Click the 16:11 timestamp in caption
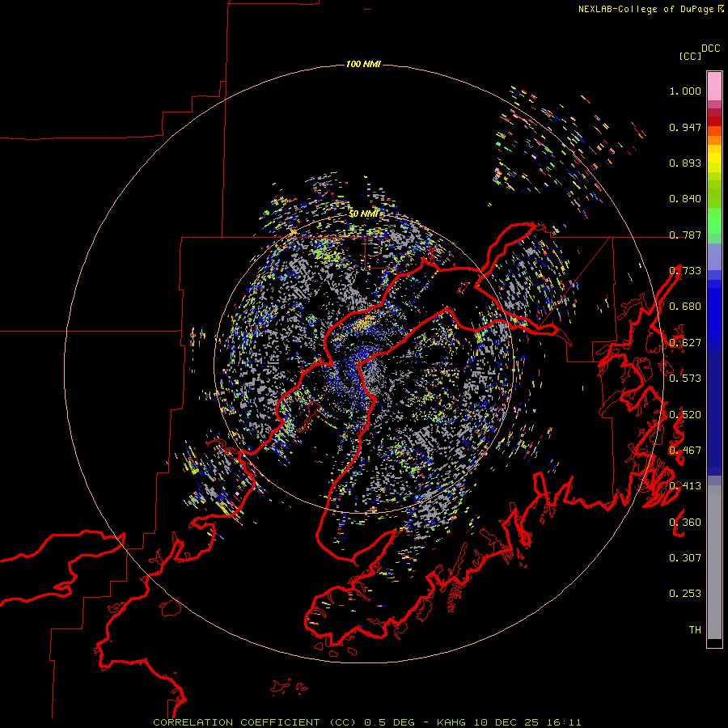Image resolution: width=728 pixels, height=728 pixels. pyautogui.click(x=564, y=722)
